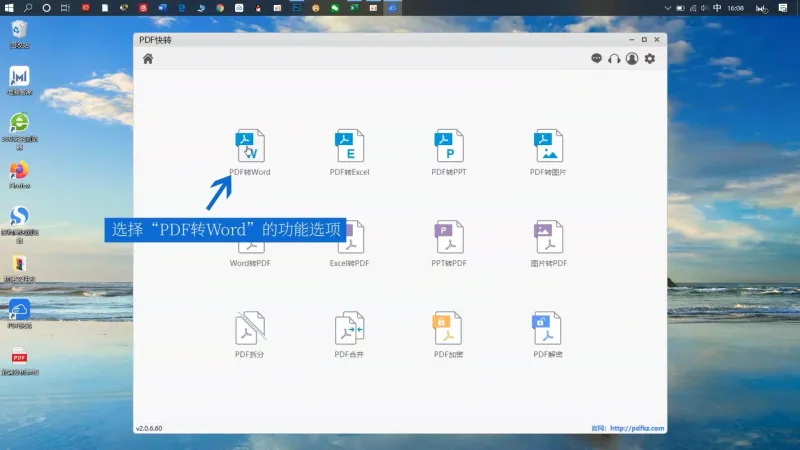Open volume control tray icon
Image resolution: width=800 pixels, height=450 pixels.
pyautogui.click(x=705, y=8)
